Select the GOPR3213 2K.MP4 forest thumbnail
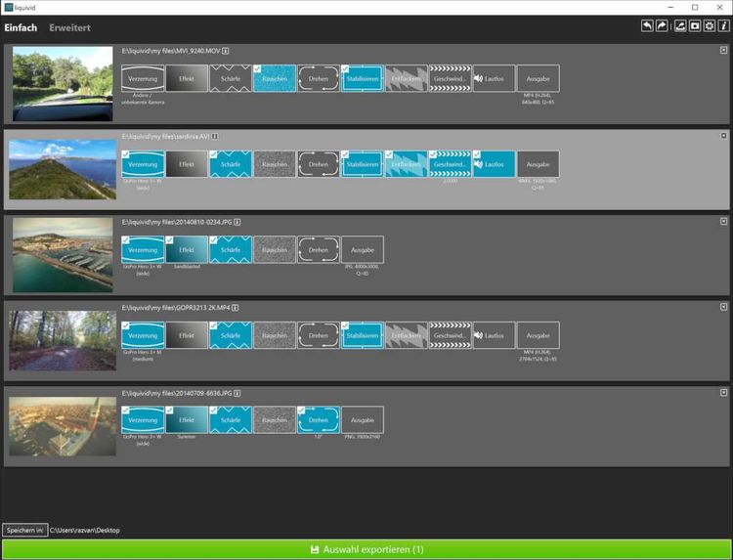This screenshot has width=733, height=560. (63, 340)
